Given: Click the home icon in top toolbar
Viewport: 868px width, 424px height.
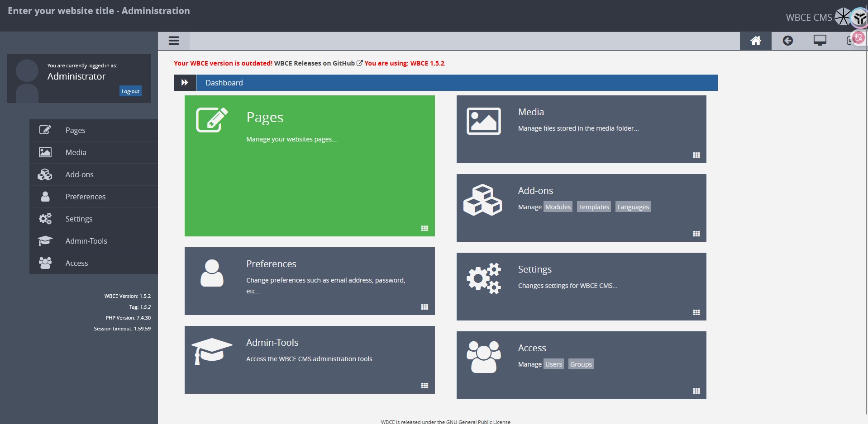Looking at the screenshot, I should [x=755, y=41].
